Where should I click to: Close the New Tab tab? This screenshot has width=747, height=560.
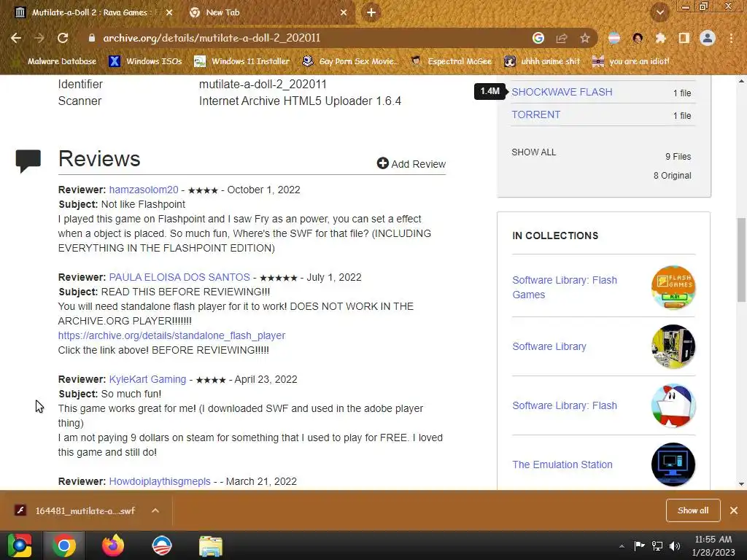click(344, 12)
